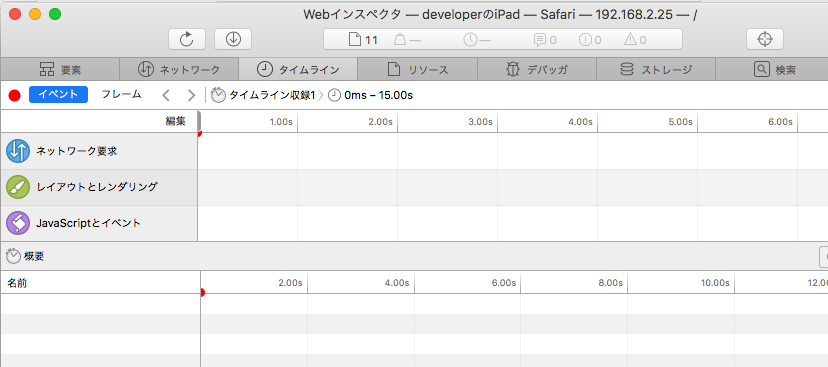
Task: Click the blue network requests icon
Action: click(18, 151)
